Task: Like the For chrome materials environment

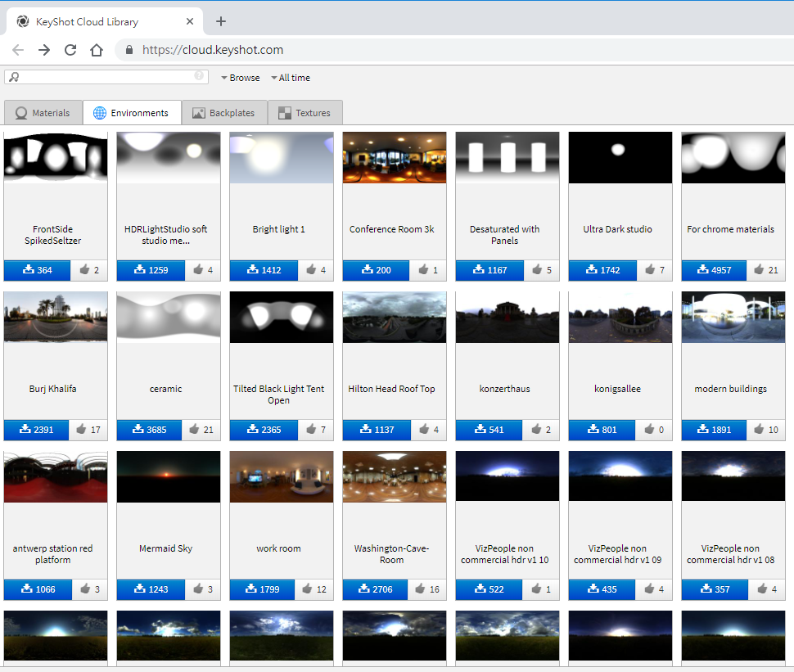Action: coord(765,270)
